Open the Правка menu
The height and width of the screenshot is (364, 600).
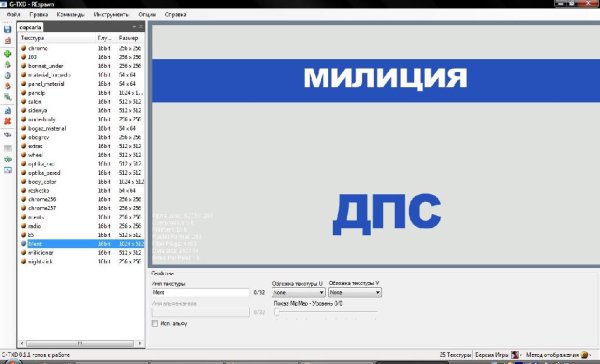pyautogui.click(x=38, y=15)
